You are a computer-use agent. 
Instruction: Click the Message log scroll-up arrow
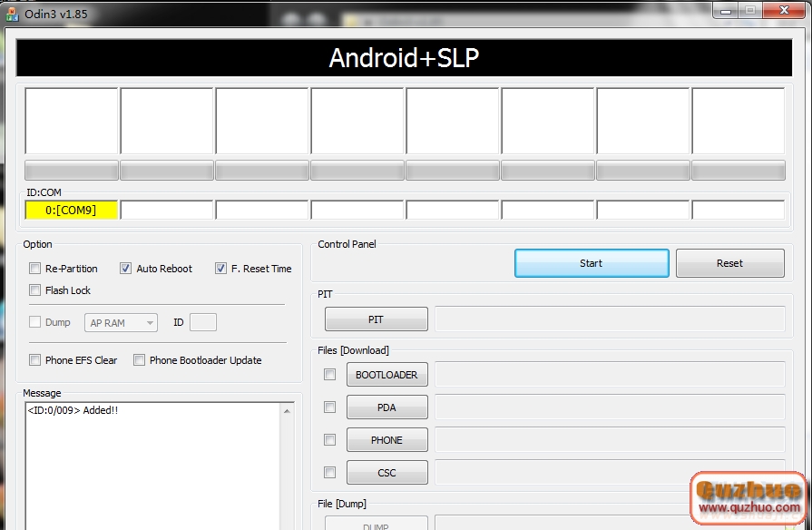(287, 411)
